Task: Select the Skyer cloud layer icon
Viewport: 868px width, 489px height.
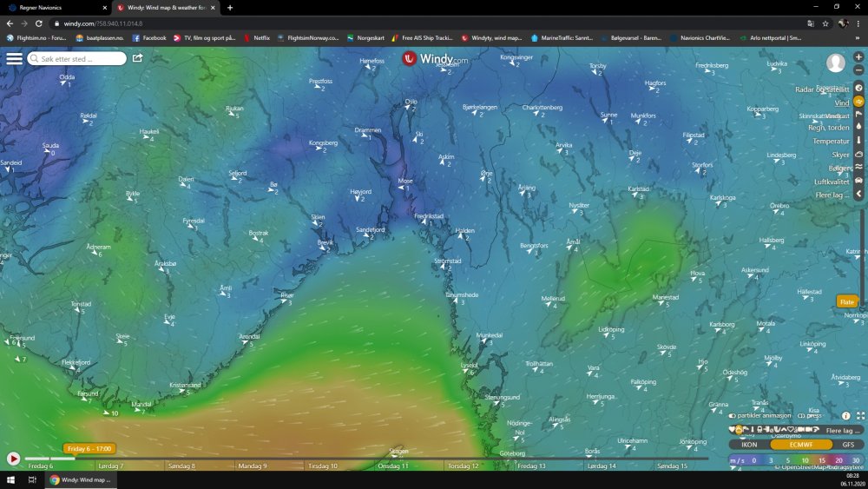Action: click(x=858, y=155)
